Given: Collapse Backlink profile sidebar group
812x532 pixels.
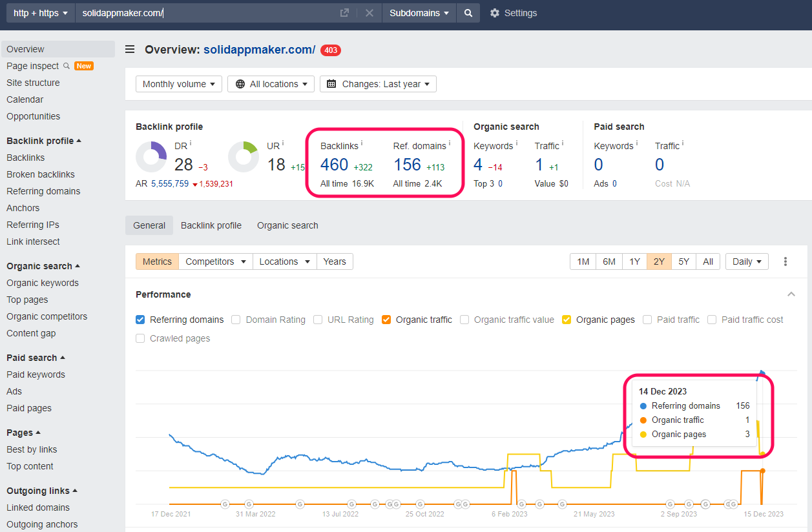Looking at the screenshot, I should 44,141.
